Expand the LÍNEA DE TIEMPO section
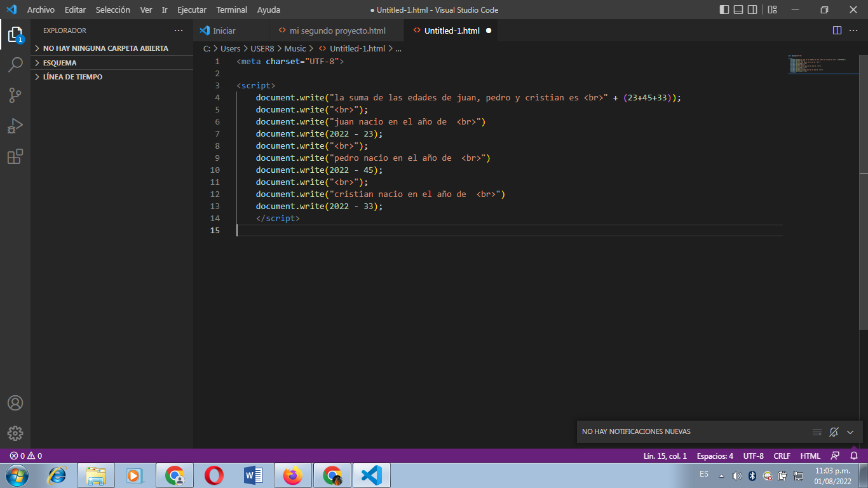This screenshot has height=488, width=868. (x=112, y=77)
